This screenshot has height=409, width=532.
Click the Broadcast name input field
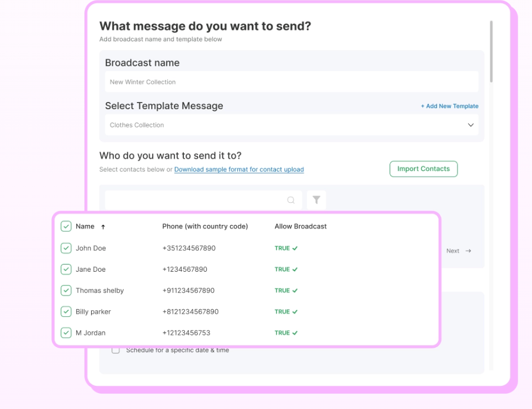[292, 82]
